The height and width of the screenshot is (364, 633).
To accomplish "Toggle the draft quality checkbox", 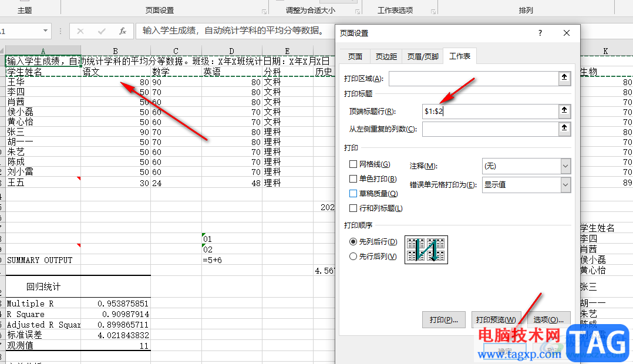I will 353,193.
